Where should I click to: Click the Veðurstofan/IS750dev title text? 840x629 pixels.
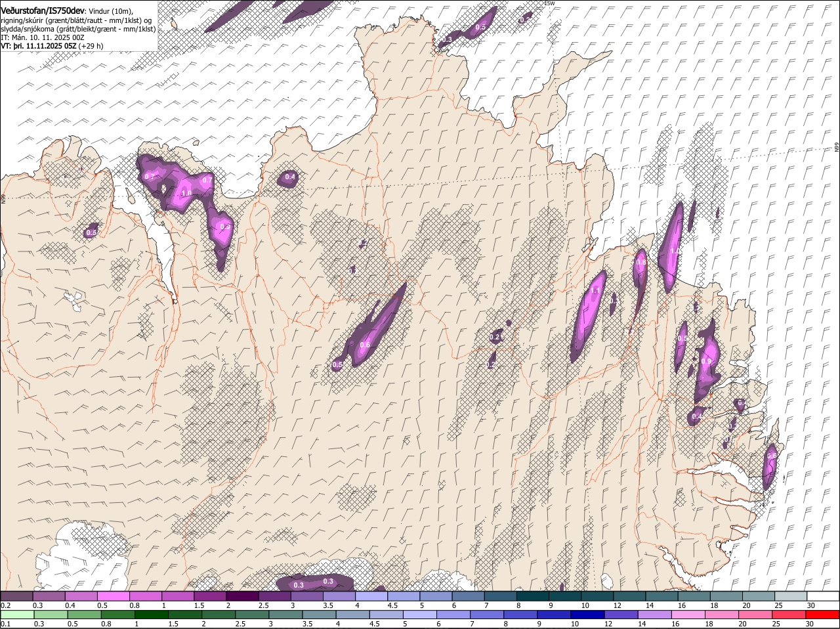pyautogui.click(x=42, y=11)
